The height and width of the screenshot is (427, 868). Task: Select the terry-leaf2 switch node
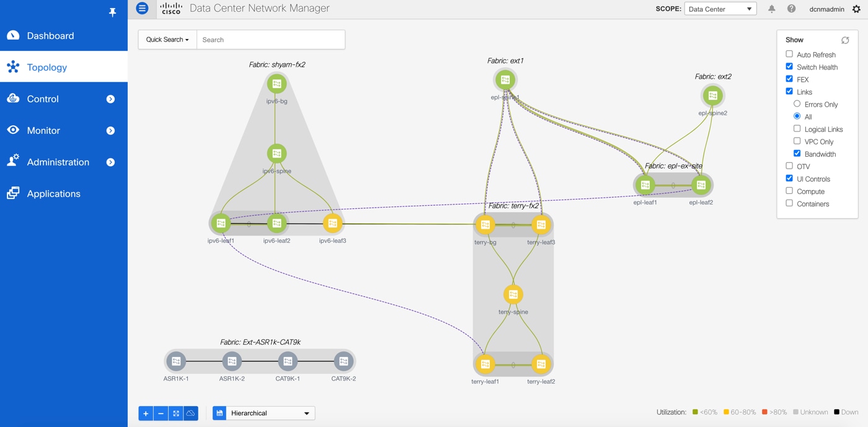click(x=541, y=364)
